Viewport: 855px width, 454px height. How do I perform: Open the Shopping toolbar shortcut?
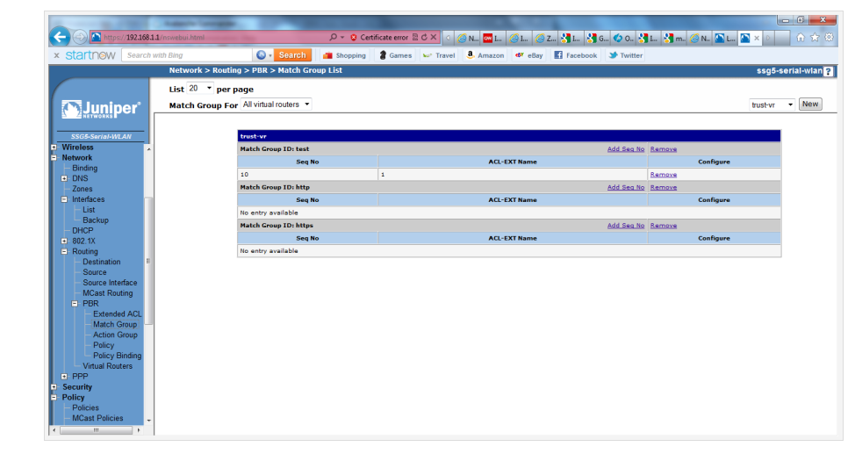[x=344, y=56]
